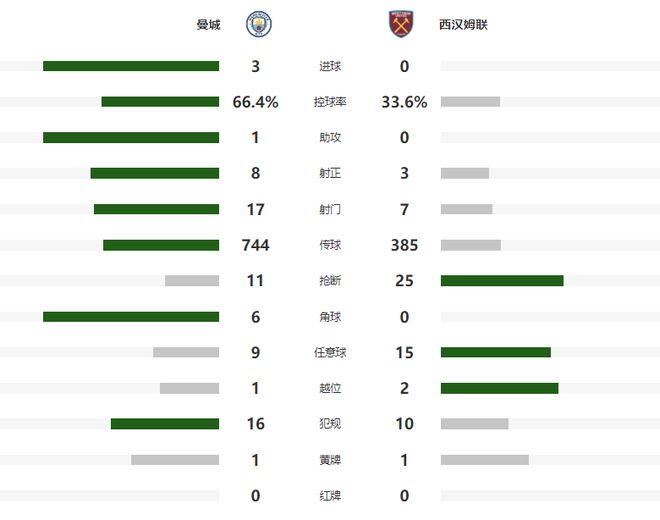The image size is (660, 520).
Task: Click the 控球率 stat label
Action: pos(330,102)
